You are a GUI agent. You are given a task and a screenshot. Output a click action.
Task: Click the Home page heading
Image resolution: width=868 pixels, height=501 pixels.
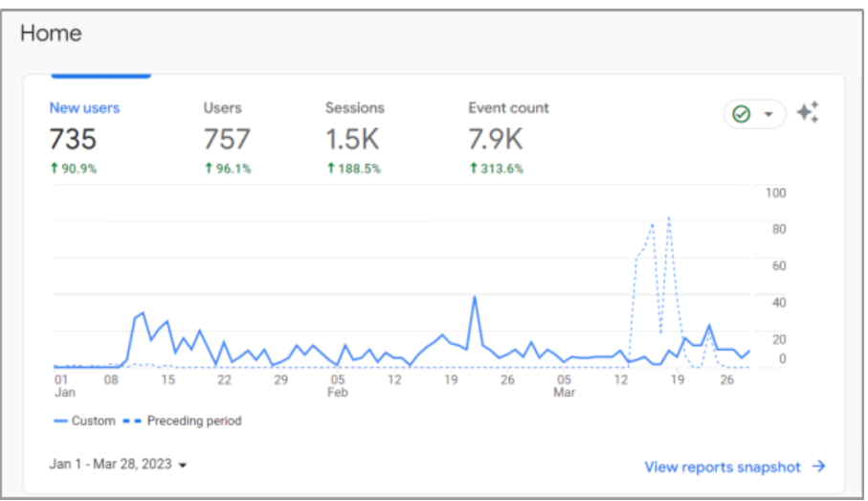point(51,33)
